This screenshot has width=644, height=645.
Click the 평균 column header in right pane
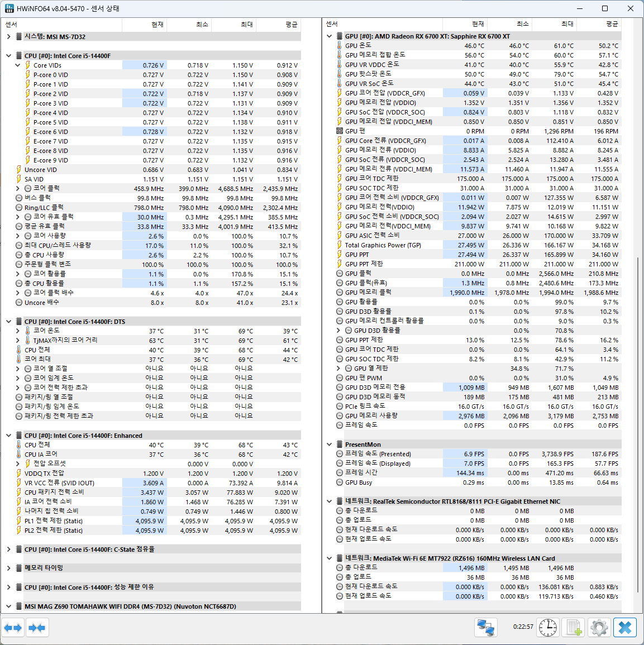599,24
